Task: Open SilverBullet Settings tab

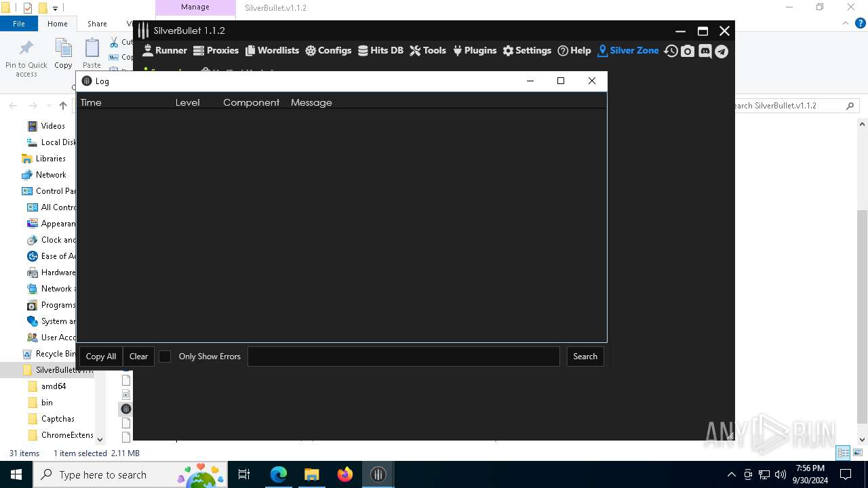Action: point(527,50)
